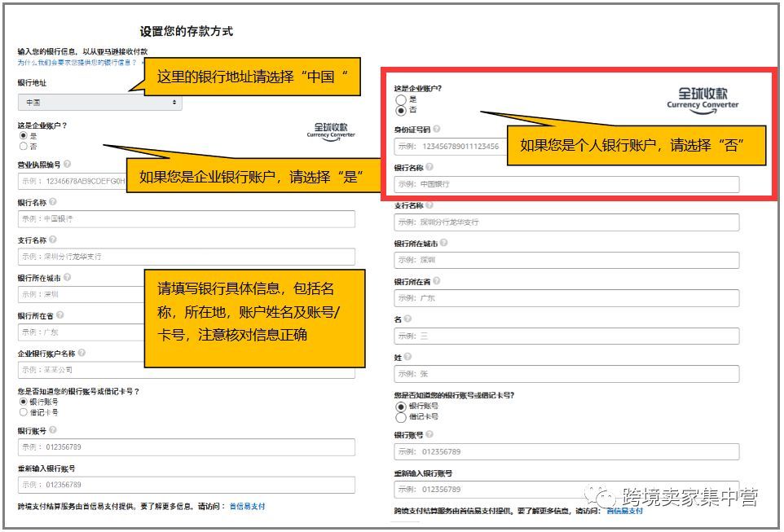This screenshot has height=532, width=784.
Task: Select 否 for enterprise account on right form
Action: 401,111
